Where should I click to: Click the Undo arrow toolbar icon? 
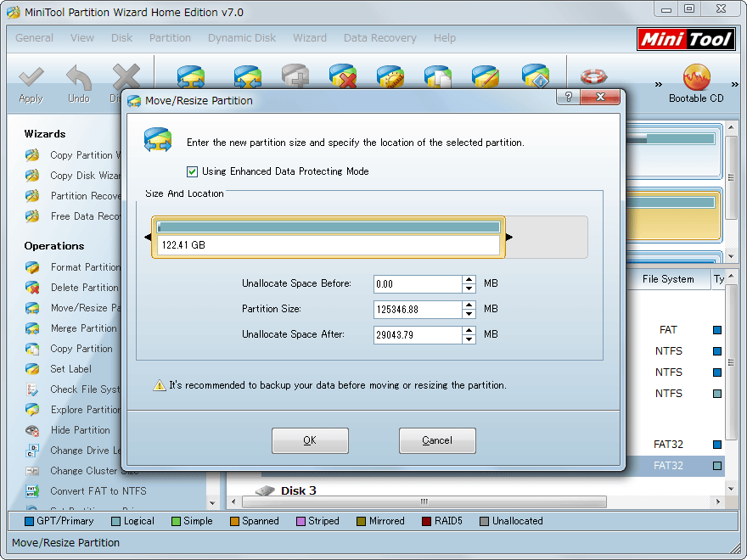[79, 77]
